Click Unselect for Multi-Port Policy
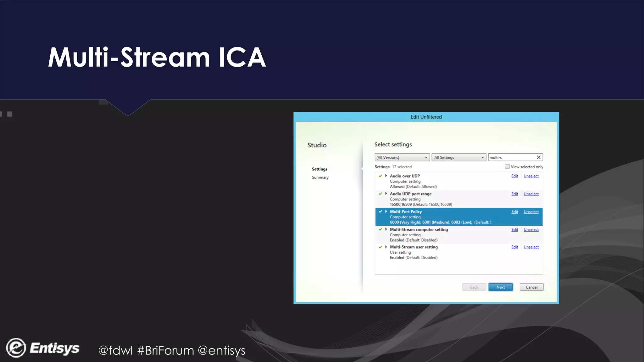644x362 pixels. pyautogui.click(x=531, y=212)
